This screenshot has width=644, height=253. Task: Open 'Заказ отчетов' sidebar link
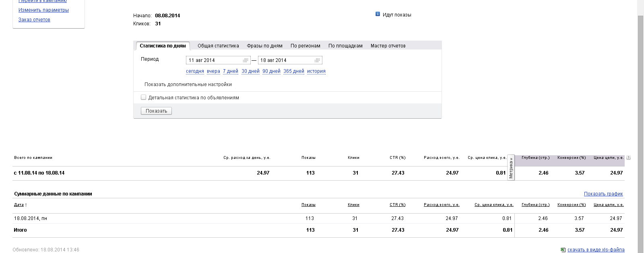(x=34, y=20)
